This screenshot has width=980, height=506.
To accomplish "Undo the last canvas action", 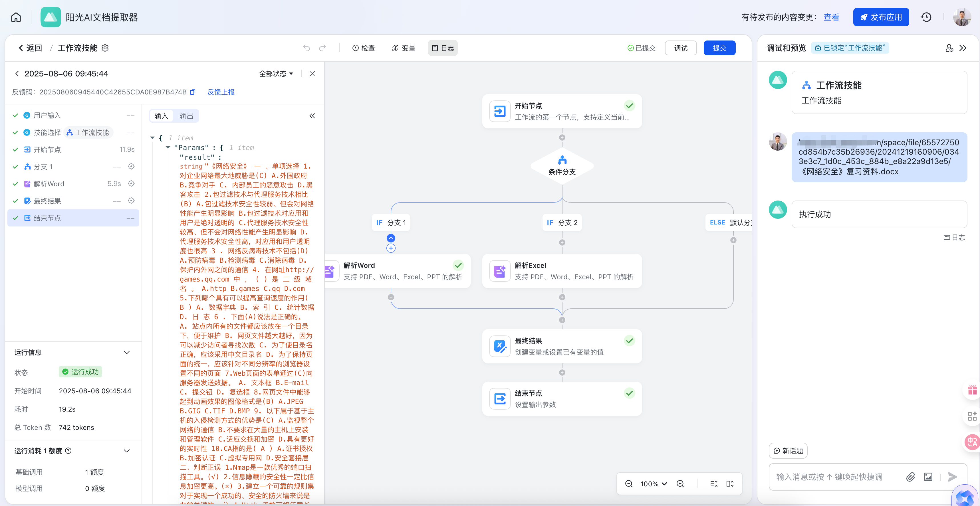I will click(x=306, y=48).
